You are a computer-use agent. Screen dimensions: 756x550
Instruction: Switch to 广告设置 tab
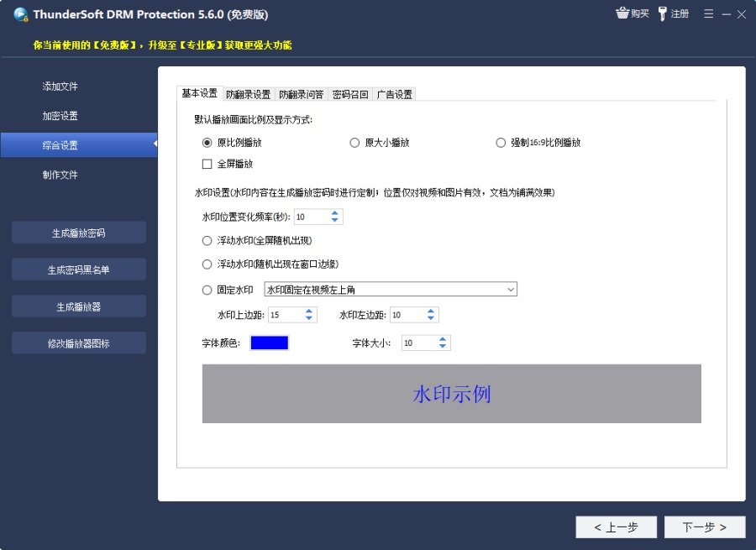(x=395, y=95)
